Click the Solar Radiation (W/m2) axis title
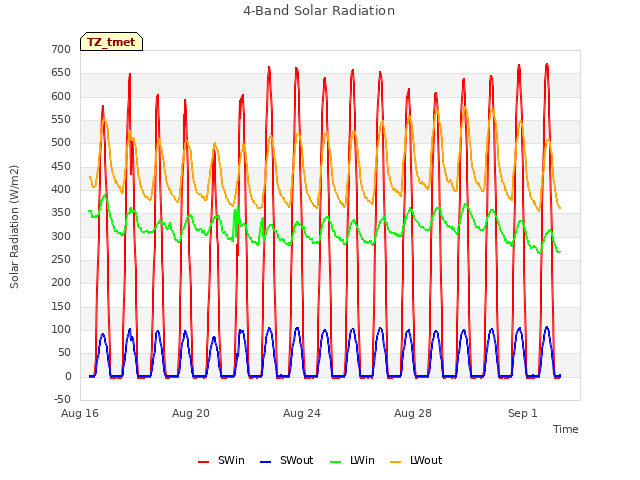The height and width of the screenshot is (480, 640). (x=14, y=227)
